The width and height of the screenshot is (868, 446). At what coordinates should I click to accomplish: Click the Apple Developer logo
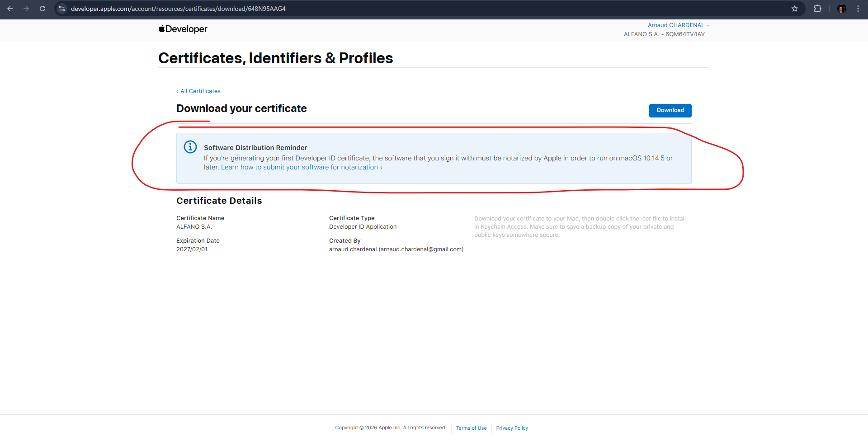click(x=183, y=29)
